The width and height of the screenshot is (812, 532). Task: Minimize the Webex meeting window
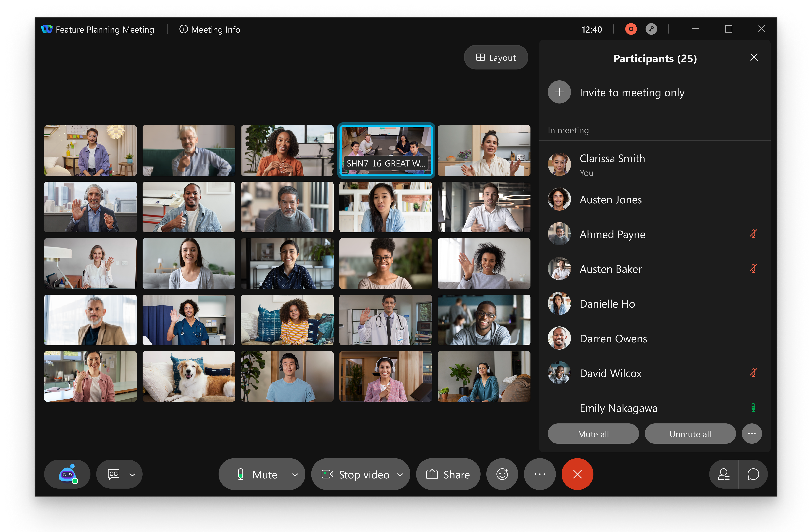695,29
